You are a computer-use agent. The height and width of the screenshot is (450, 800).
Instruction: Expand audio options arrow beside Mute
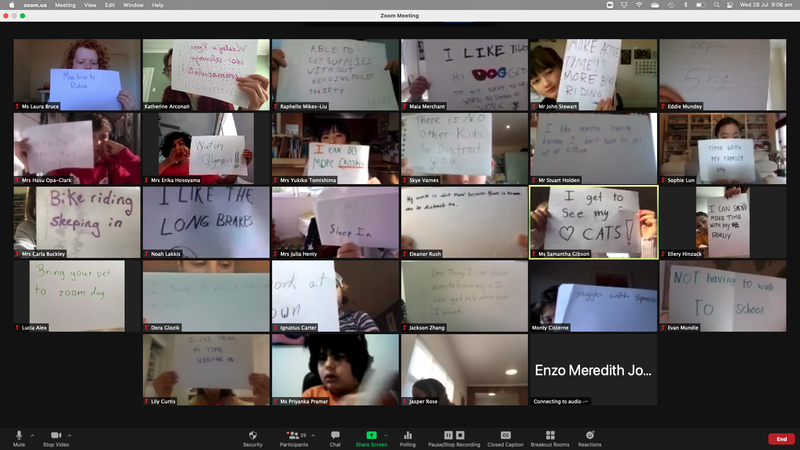[x=32, y=435]
